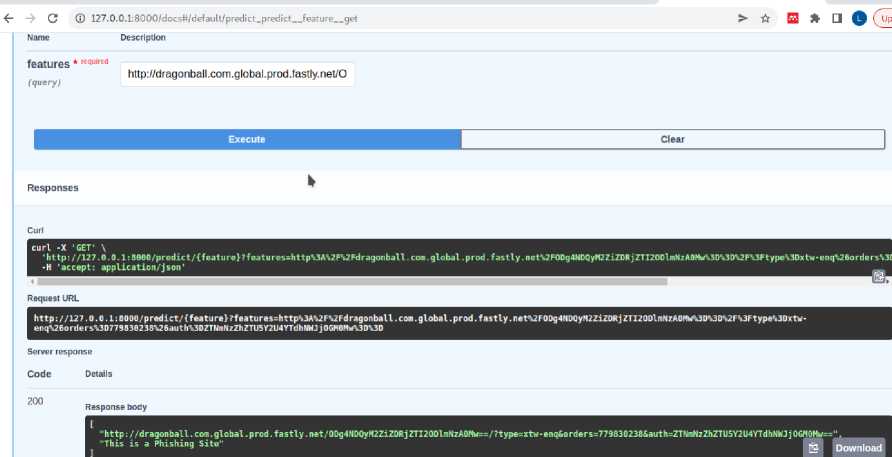Viewport: 892px width, 457px height.
Task: Click the Name column header
Action: (x=38, y=38)
